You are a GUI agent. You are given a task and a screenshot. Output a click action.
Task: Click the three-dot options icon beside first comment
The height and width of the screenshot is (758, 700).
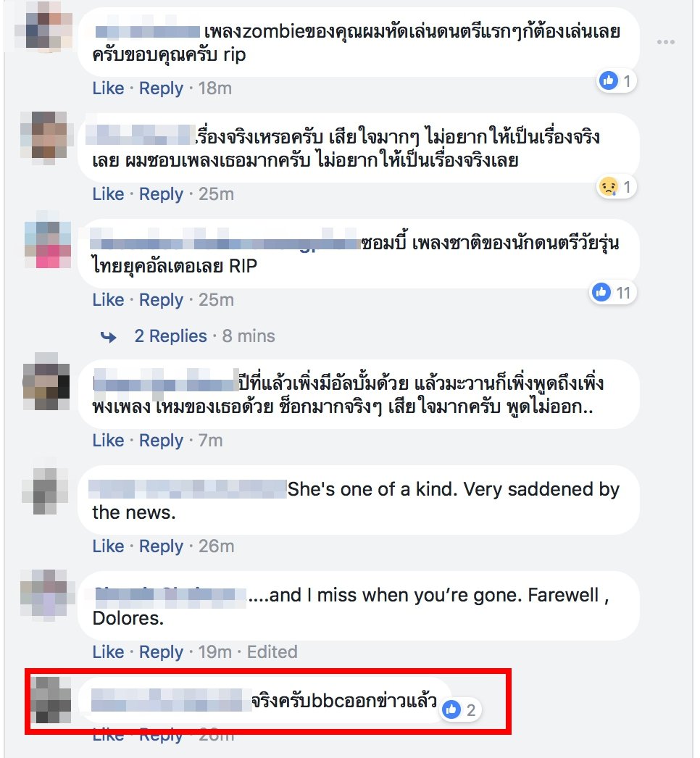(x=665, y=42)
